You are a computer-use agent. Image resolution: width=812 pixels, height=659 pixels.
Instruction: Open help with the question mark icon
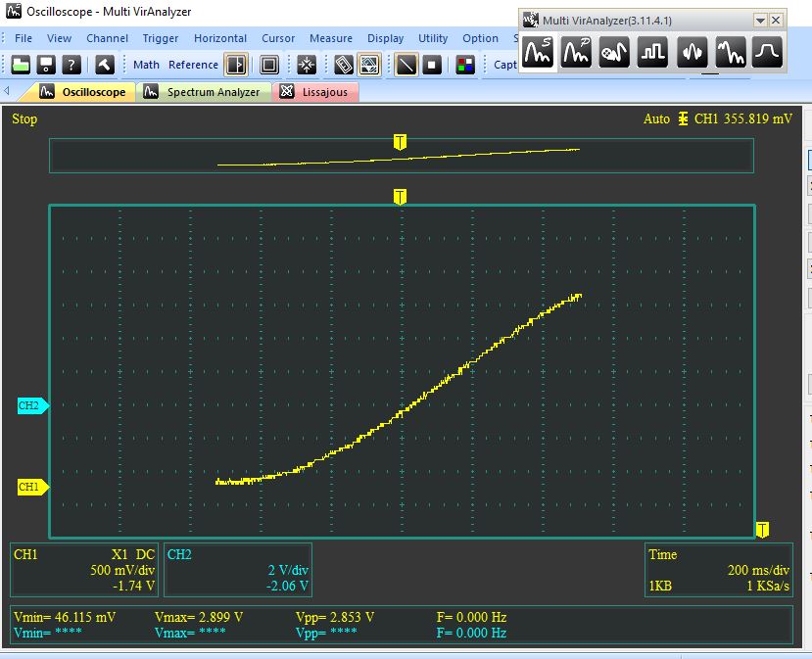(72, 65)
